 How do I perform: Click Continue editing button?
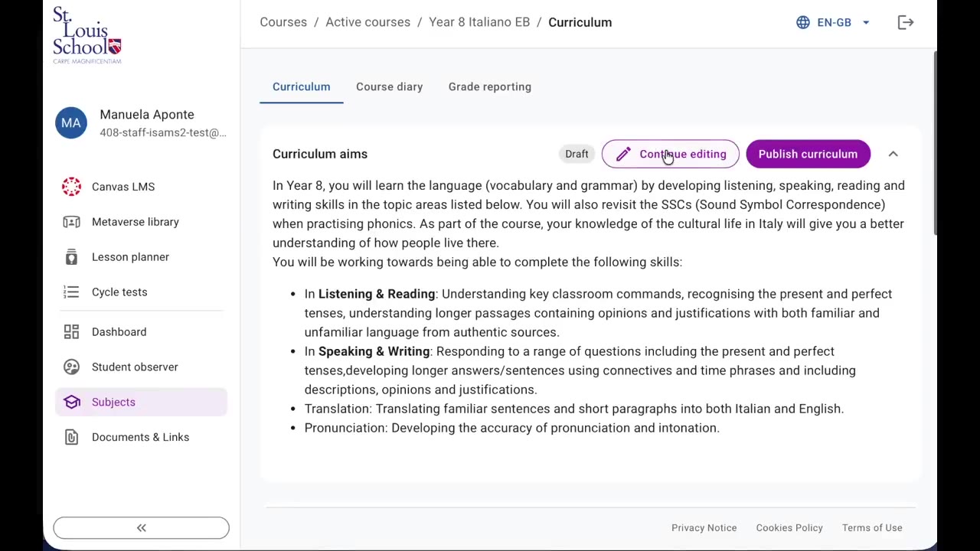point(670,154)
